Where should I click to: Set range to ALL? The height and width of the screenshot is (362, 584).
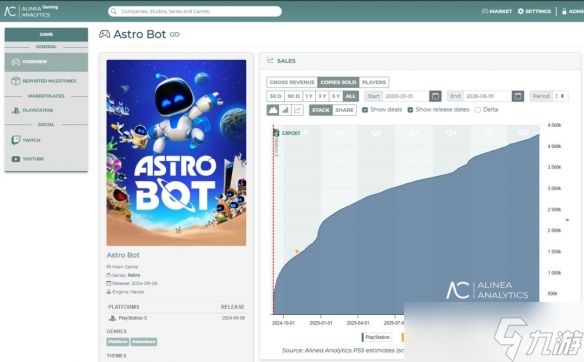(351, 96)
